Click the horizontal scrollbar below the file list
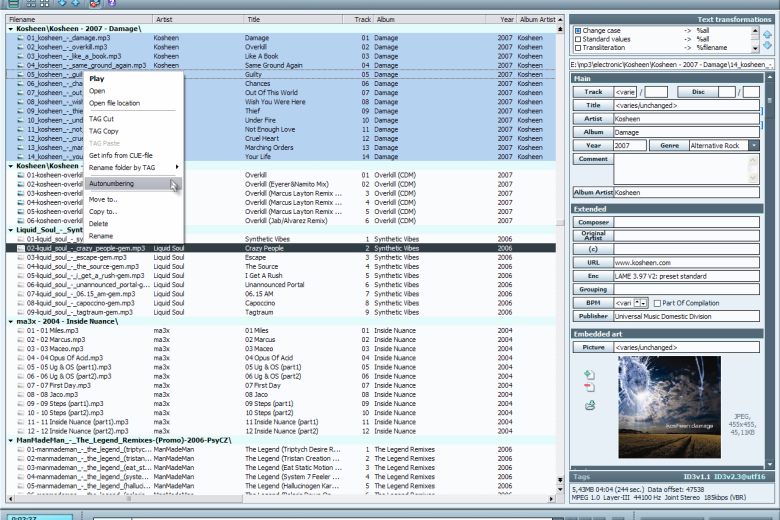Image resolution: width=780 pixels, height=520 pixels. click(281, 498)
